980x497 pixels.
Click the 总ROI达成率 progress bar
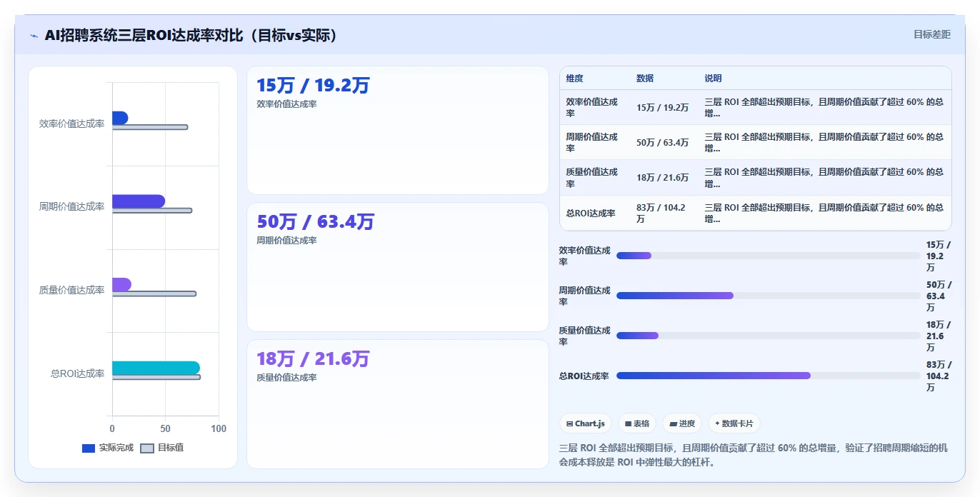coord(769,376)
